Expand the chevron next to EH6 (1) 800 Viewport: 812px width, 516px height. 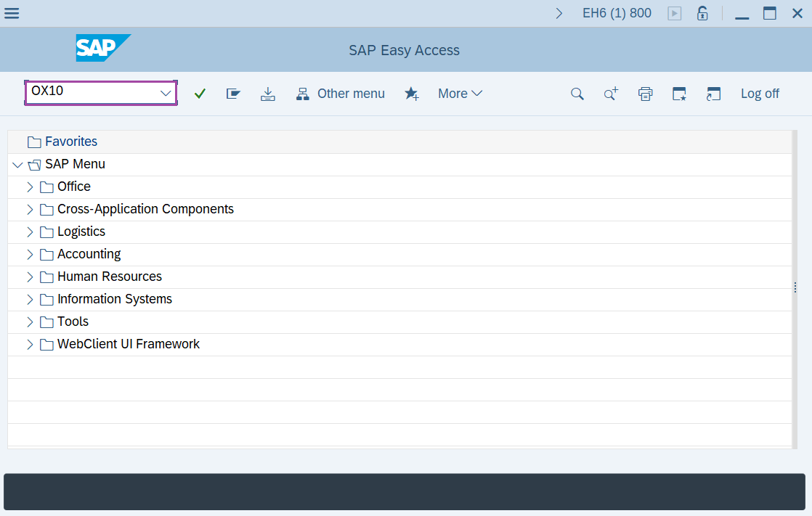pos(559,12)
